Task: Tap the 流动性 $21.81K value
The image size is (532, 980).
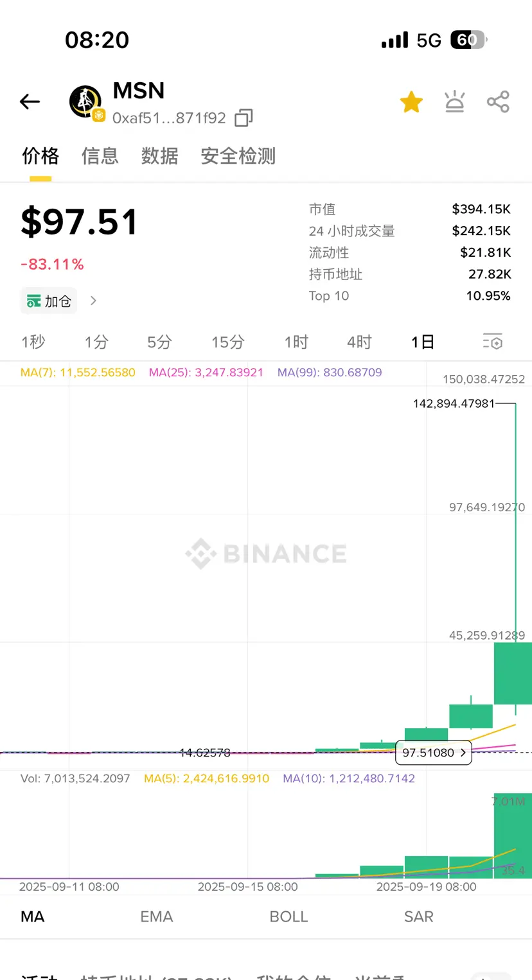Action: (486, 252)
